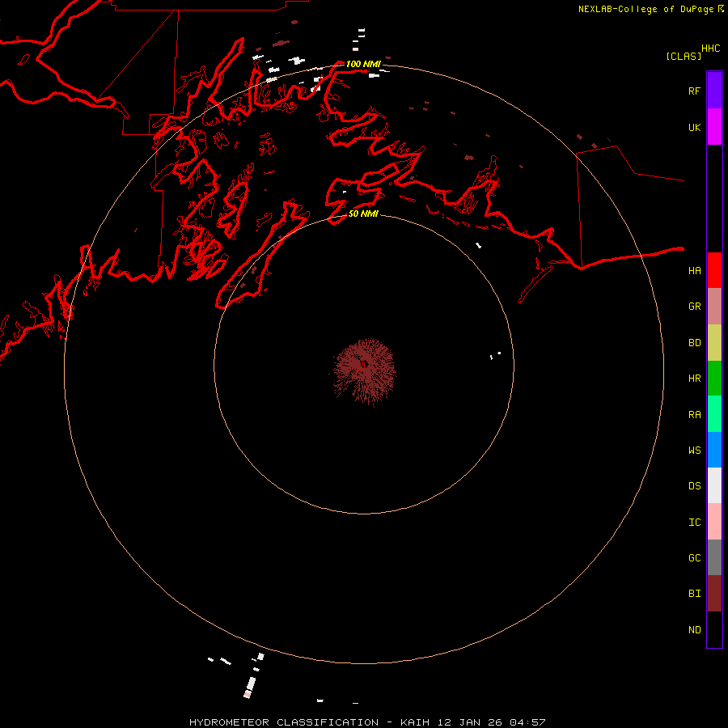Click the UK legend label
The width and height of the screenshot is (728, 728).
click(694, 127)
